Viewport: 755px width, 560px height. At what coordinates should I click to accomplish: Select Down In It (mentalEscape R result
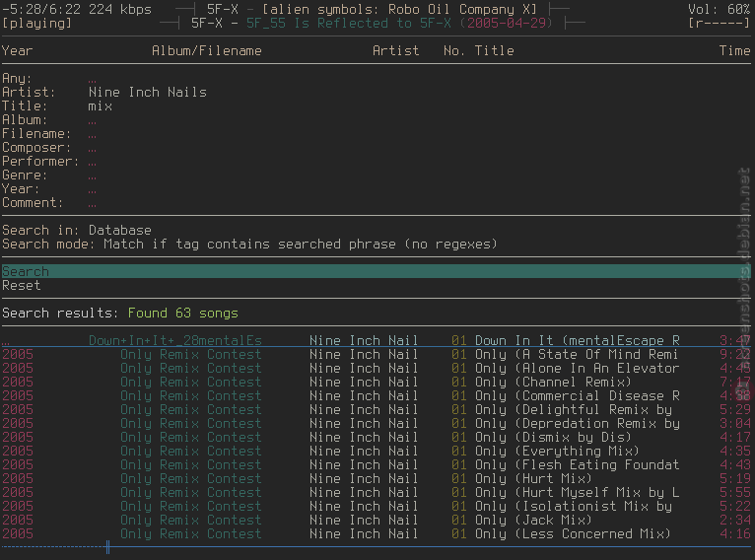[x=376, y=340]
